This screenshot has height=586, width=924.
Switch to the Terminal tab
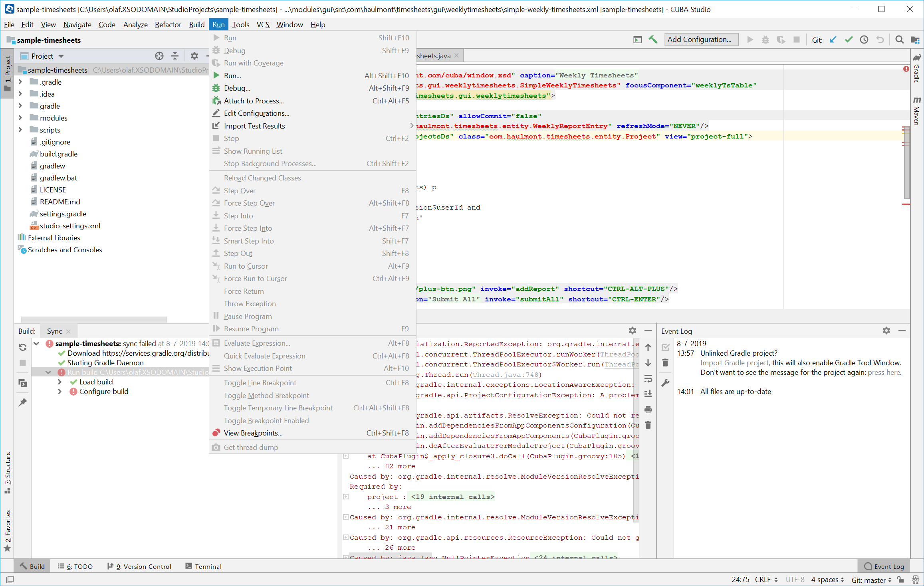[204, 566]
